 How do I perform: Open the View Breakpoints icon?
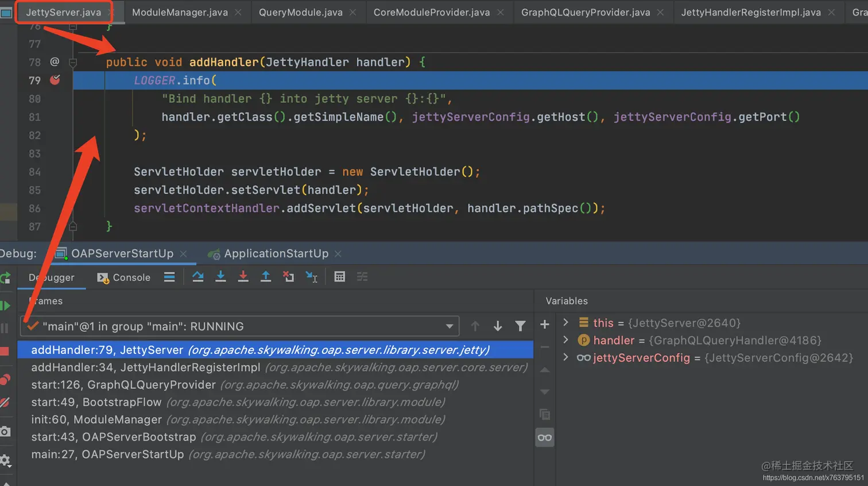pos(5,380)
